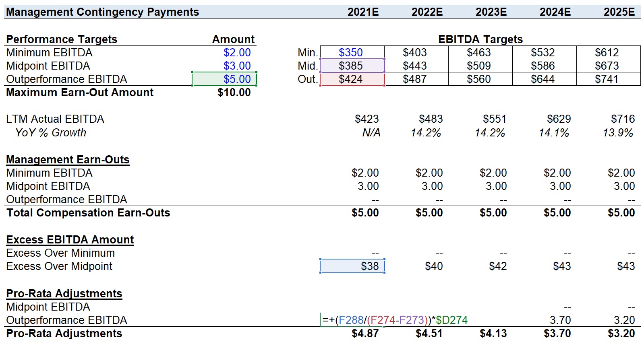Screen dimensions: 644x344
Task: Click the Excess Over Midpoint $42 cell
Action: click(498, 266)
